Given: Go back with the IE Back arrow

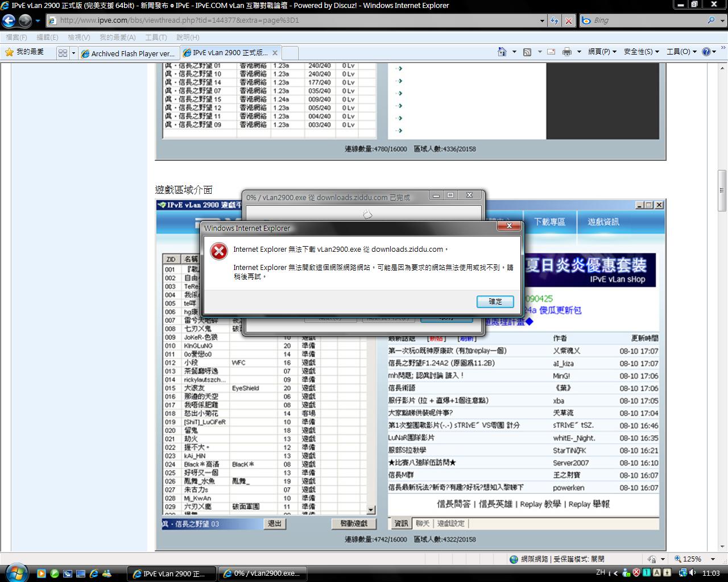Looking at the screenshot, I should tap(9, 21).
